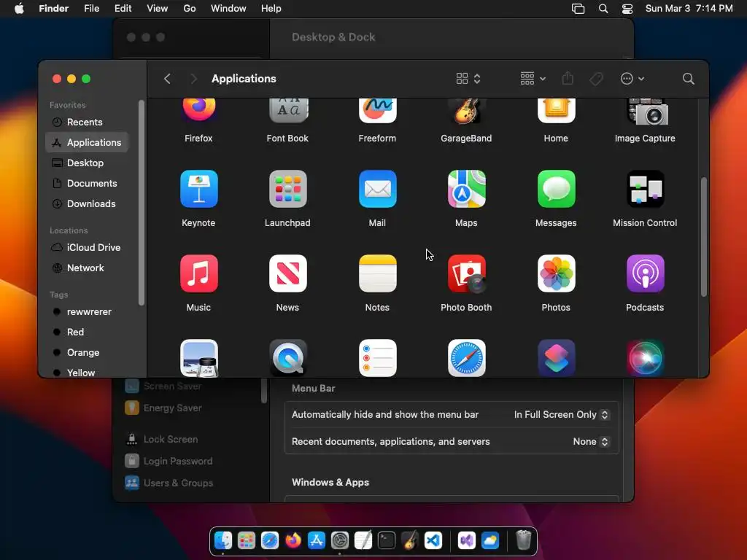Go back with the Finder back chevron
This screenshot has width=747, height=560.
pos(167,79)
